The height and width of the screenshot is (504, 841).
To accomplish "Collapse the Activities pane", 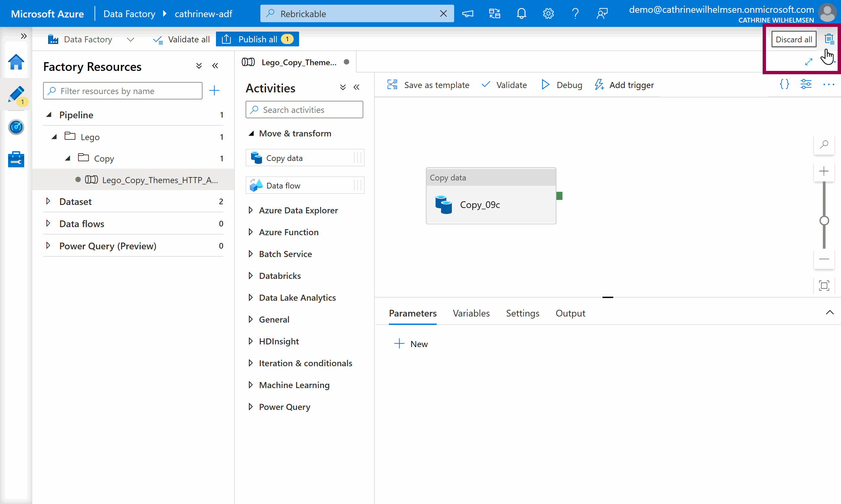I will (x=356, y=88).
